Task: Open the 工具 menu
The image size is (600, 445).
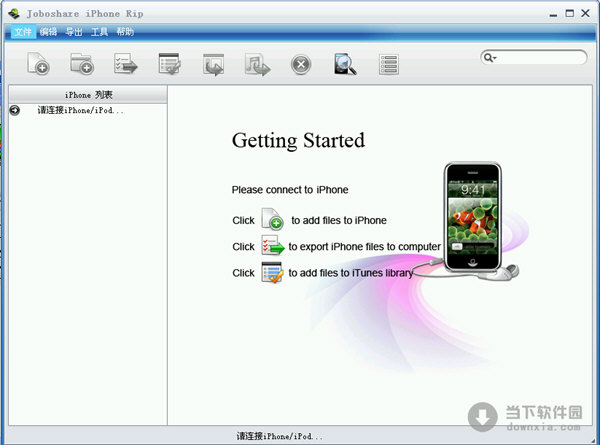Action: coord(99,32)
